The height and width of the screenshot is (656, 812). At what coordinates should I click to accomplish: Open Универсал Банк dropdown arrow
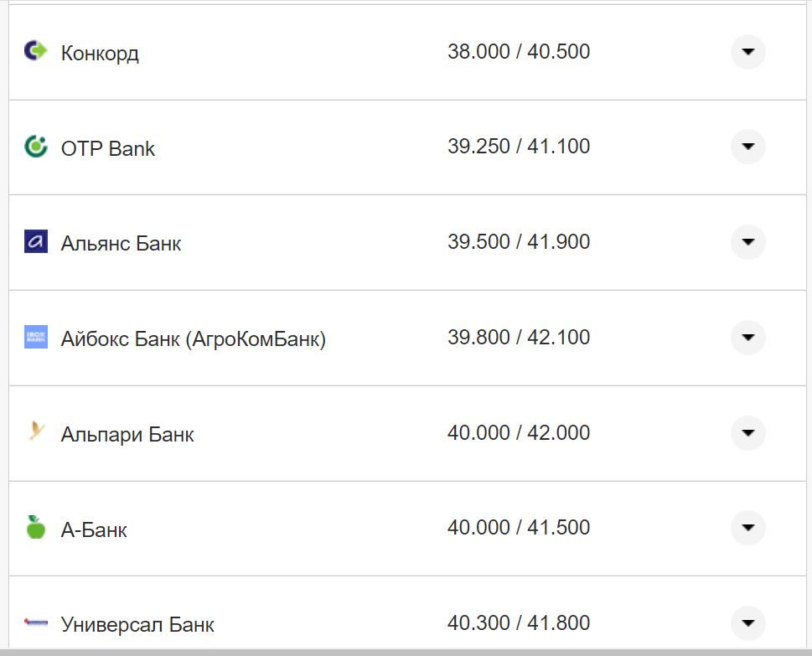[x=747, y=622]
